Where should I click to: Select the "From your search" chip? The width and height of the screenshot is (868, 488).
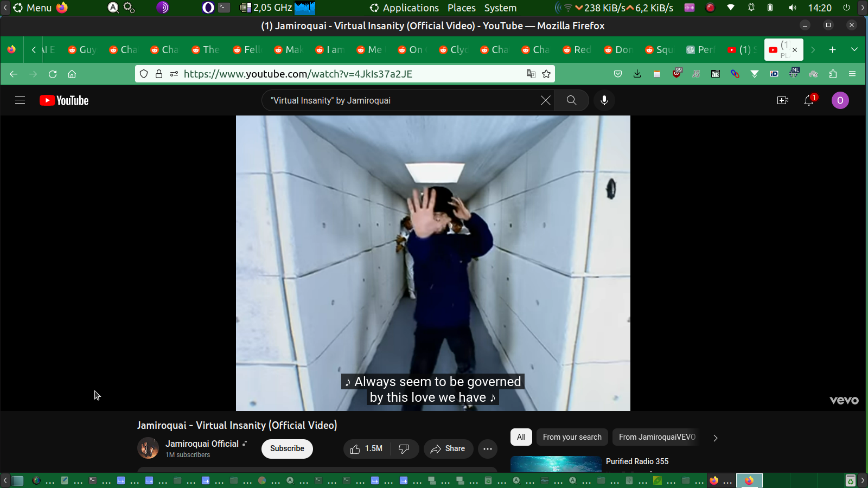(x=572, y=437)
